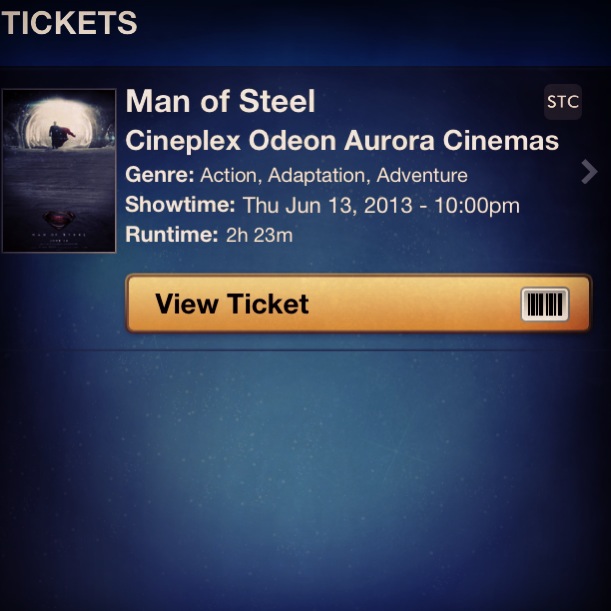Tap the divider line below View Ticket
Viewport: 611px width, 611px height.
point(306,350)
